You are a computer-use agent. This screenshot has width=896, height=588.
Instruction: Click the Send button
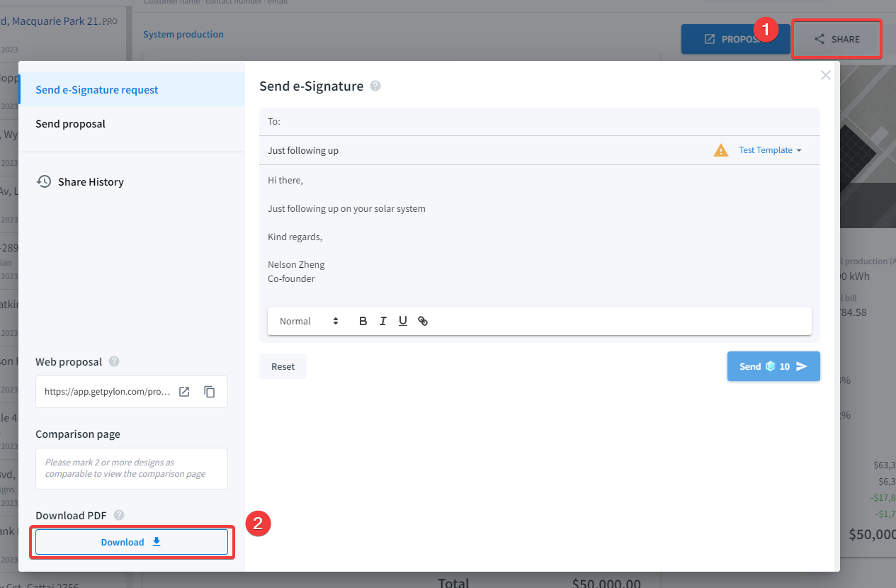(x=773, y=366)
